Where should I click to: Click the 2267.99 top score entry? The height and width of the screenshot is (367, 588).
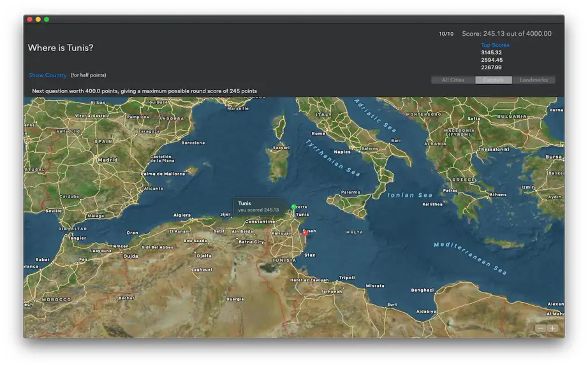click(x=491, y=68)
